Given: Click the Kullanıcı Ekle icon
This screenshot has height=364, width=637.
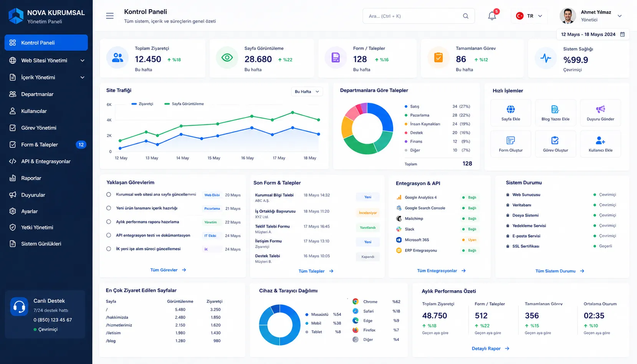Looking at the screenshot, I should click(x=601, y=141).
